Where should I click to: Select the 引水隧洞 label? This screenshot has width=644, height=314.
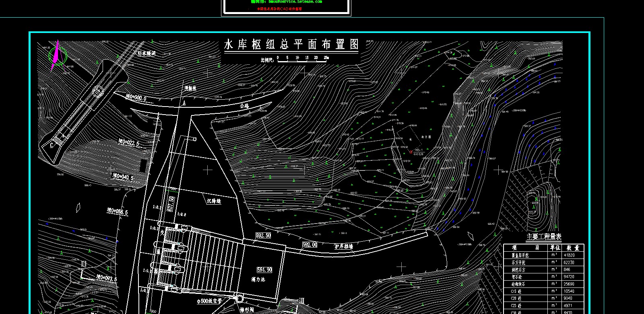(146, 53)
